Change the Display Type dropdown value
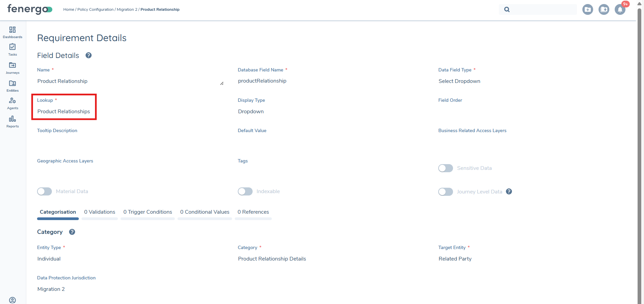The image size is (644, 304). (x=251, y=111)
